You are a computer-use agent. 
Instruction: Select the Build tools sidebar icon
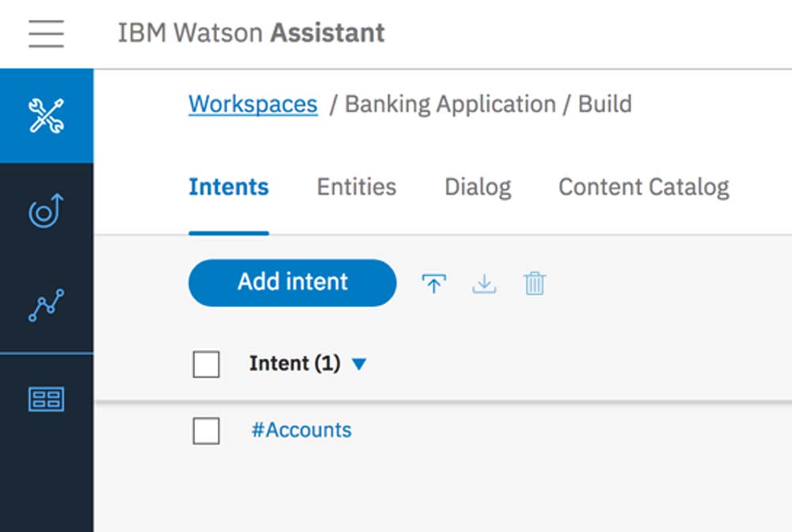pyautogui.click(x=46, y=116)
